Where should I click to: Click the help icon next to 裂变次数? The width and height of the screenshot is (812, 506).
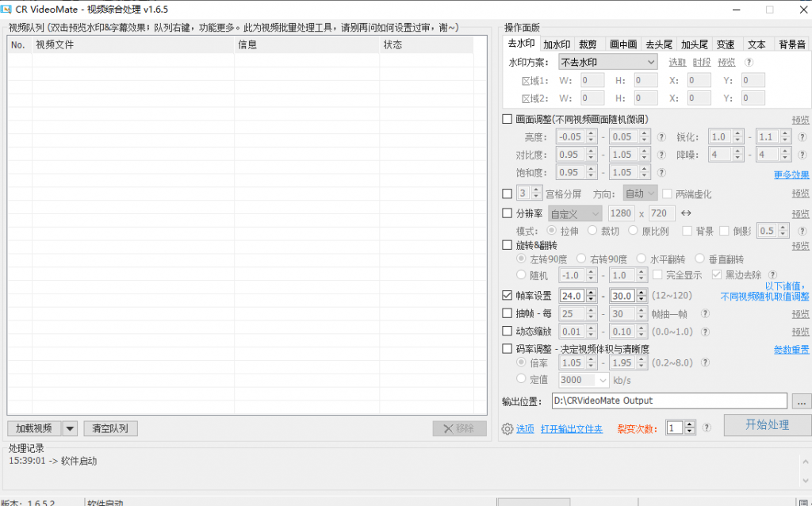707,428
